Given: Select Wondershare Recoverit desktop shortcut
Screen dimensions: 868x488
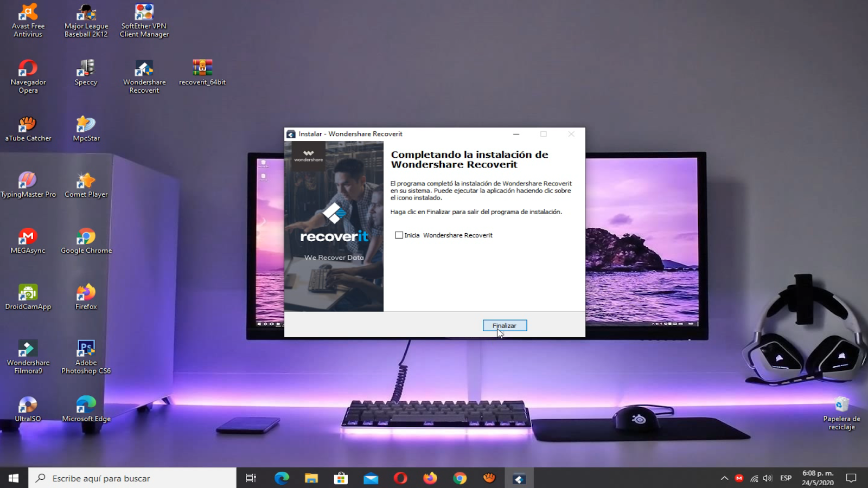Looking at the screenshot, I should (144, 76).
